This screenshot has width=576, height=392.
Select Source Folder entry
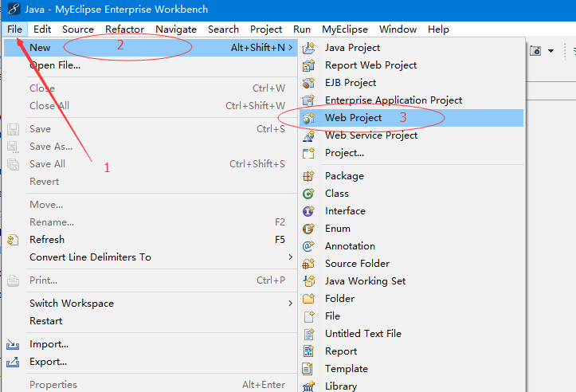pyautogui.click(x=411, y=264)
